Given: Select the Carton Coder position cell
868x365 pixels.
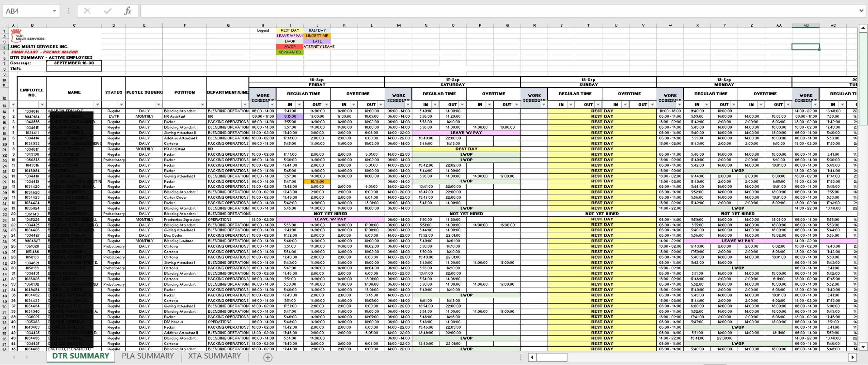Looking at the screenshot, I should [185, 197].
